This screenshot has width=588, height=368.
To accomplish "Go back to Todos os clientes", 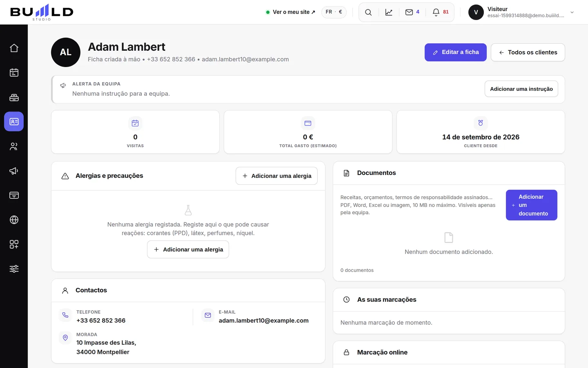I will coord(528,52).
